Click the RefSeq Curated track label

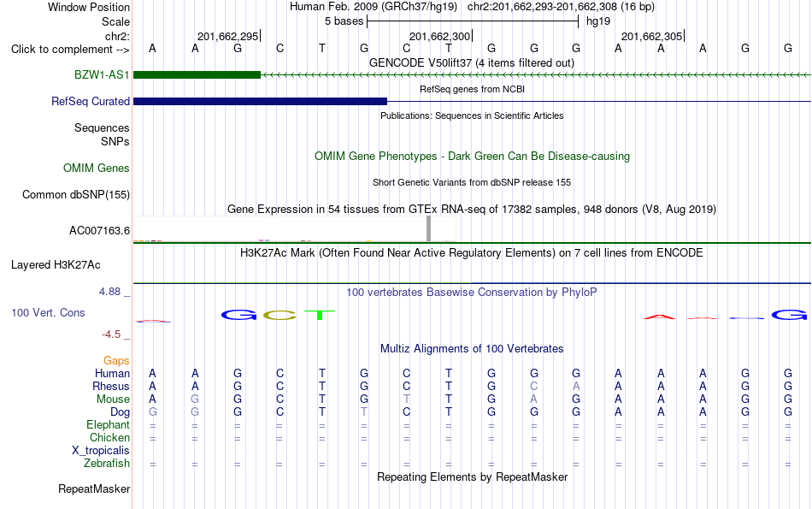(90, 101)
